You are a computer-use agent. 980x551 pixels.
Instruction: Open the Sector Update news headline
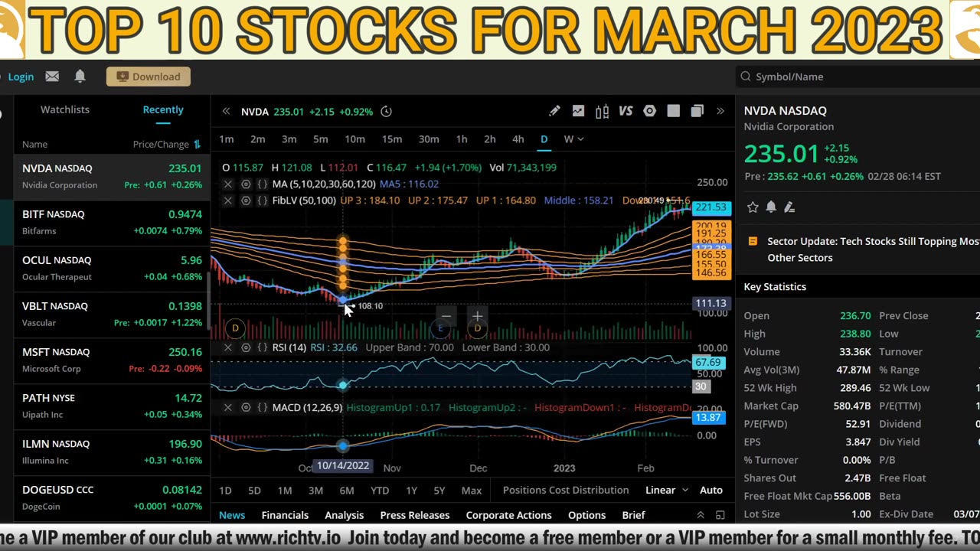(x=874, y=249)
